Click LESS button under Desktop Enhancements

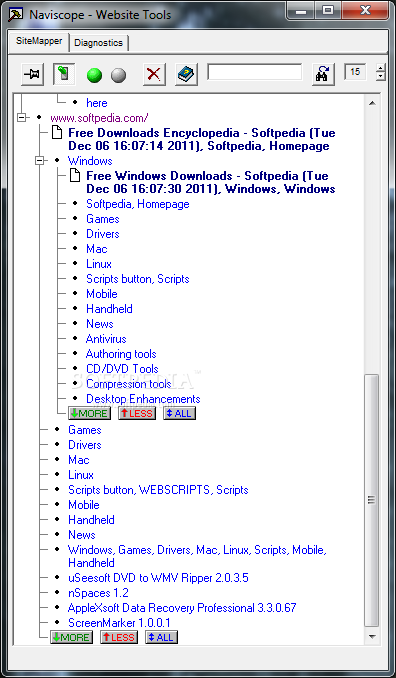coord(137,413)
